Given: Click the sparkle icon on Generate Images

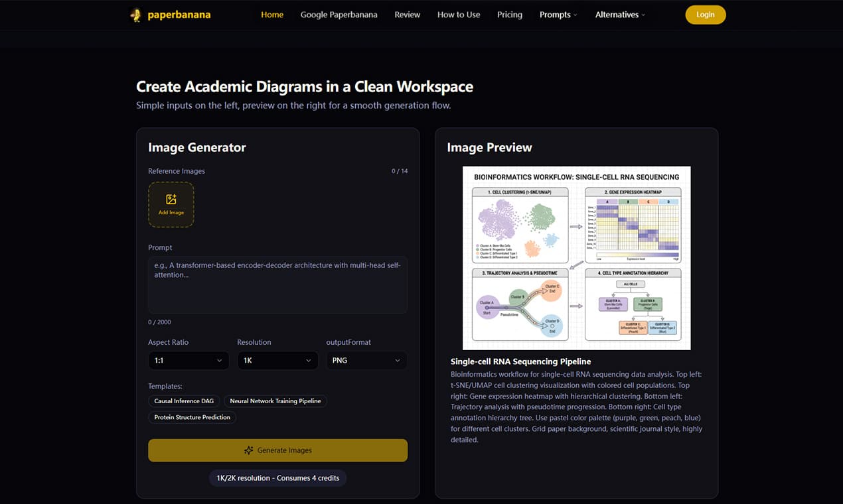Looking at the screenshot, I should point(249,450).
